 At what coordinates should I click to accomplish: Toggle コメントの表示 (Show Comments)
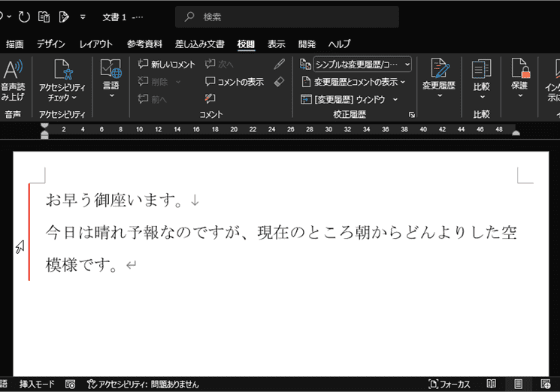click(235, 82)
